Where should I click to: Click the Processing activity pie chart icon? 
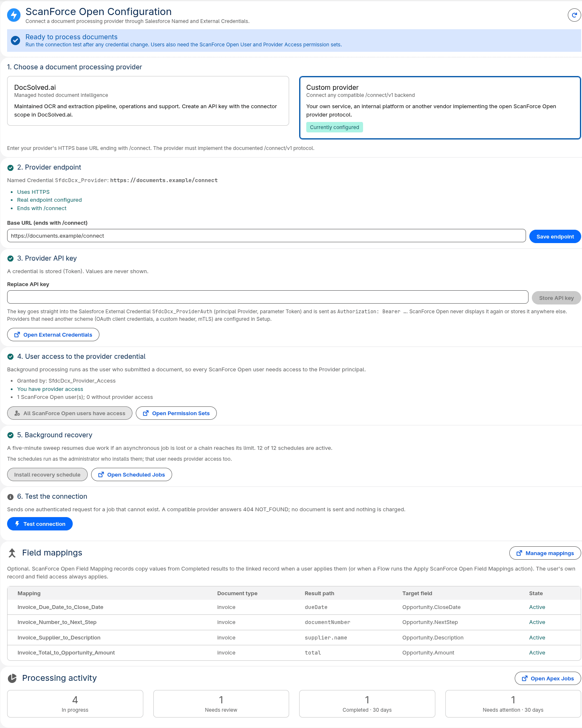(x=12, y=678)
